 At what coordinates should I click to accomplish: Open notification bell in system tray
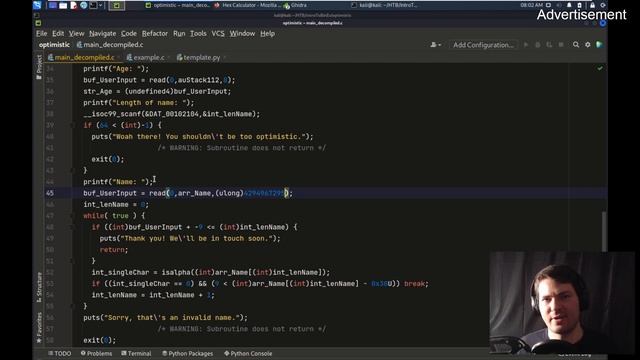click(569, 5)
